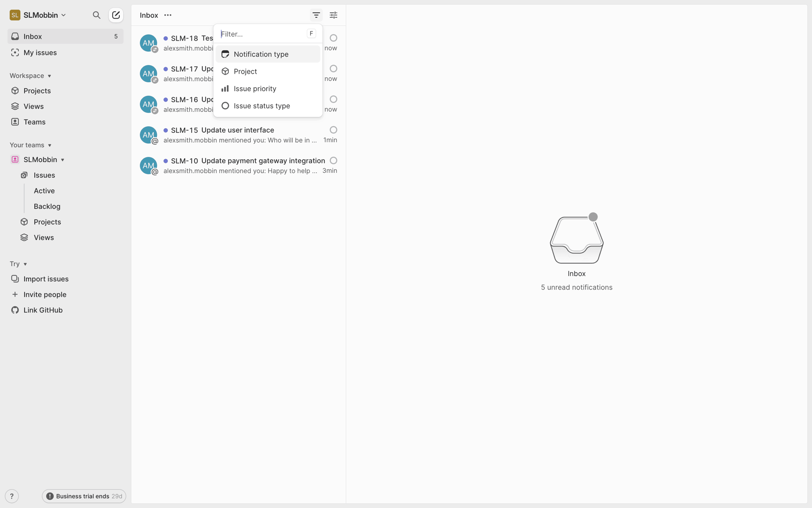
Task: Open Inbox more options ellipsis
Action: (x=168, y=15)
